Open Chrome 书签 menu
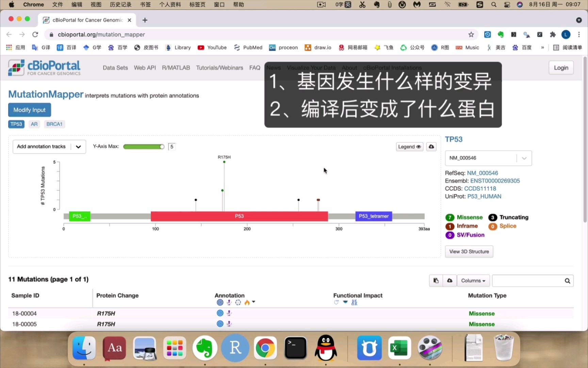Image resolution: width=588 pixels, height=368 pixels. click(x=145, y=4)
